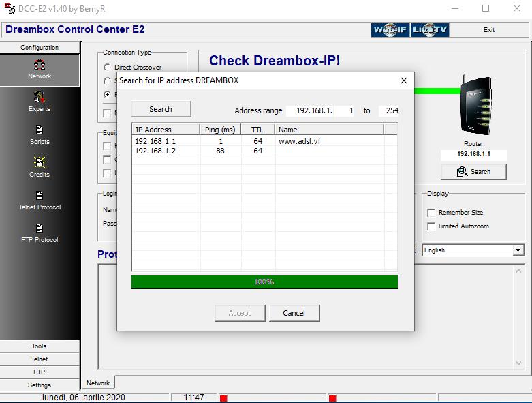Enable the Remember Size checkbox
Screen dimensions: 532x403
[431, 213]
